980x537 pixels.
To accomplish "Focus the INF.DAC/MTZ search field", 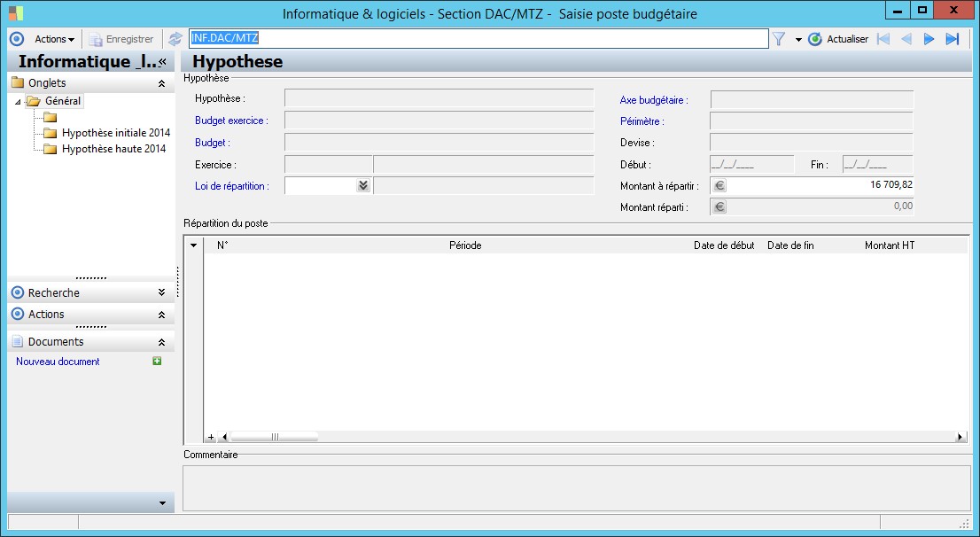I will point(478,38).
